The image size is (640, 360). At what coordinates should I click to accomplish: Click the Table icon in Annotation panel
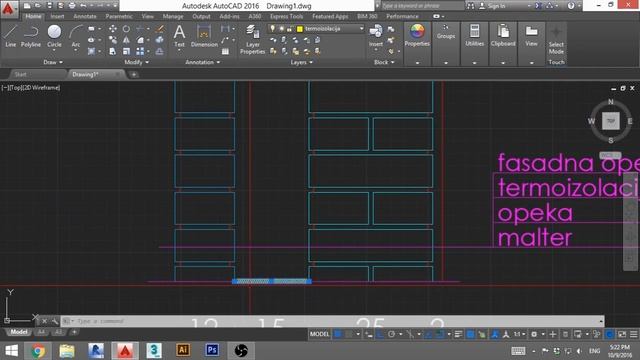point(225,51)
